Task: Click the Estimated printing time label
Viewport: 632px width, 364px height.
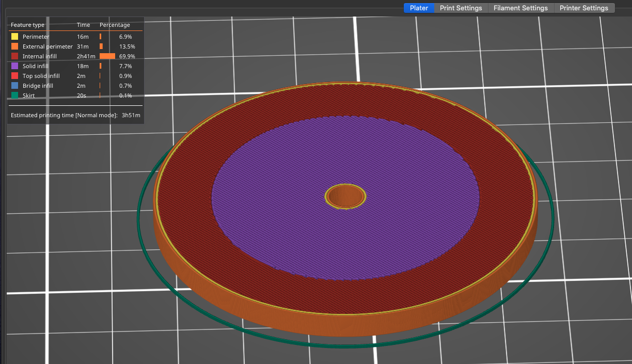Action: click(x=65, y=115)
